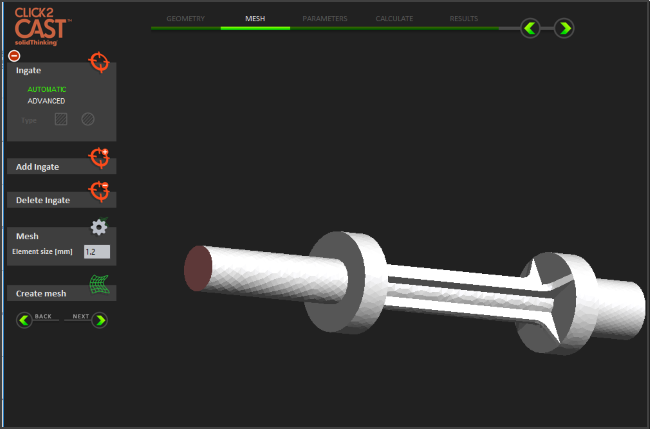Click the Create mesh button
This screenshot has height=429, width=650.
coord(61,293)
